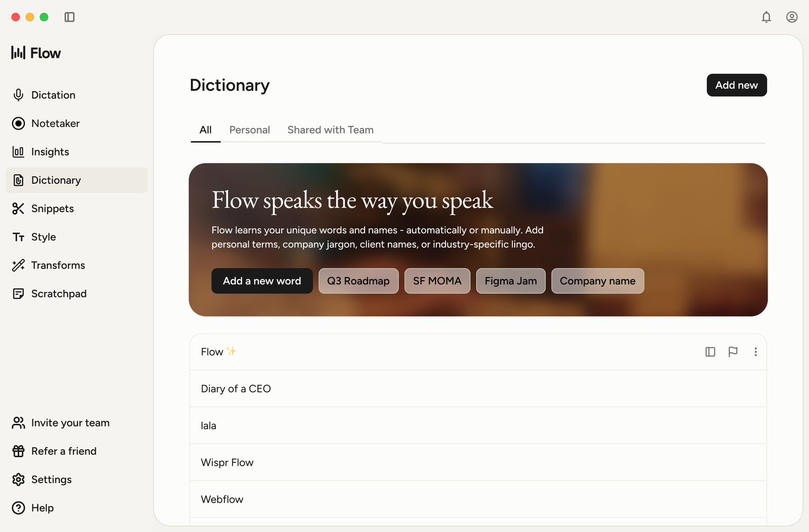
Task: Click the Refer a friend gift icon
Action: [19, 451]
